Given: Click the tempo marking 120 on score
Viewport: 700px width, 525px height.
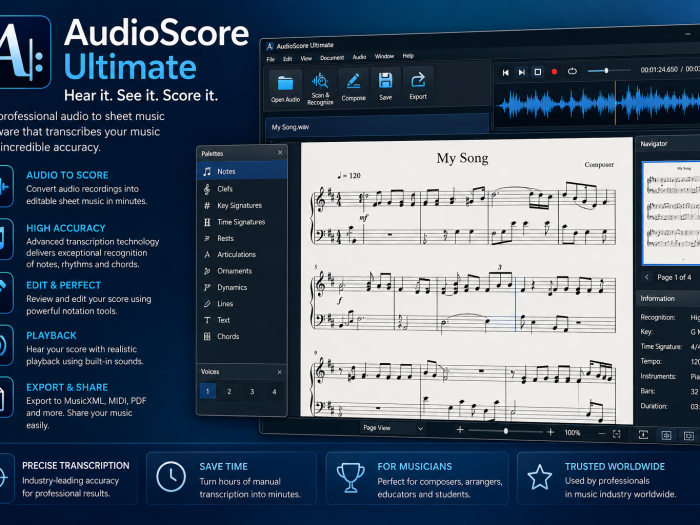Looking at the screenshot, I should point(349,175).
